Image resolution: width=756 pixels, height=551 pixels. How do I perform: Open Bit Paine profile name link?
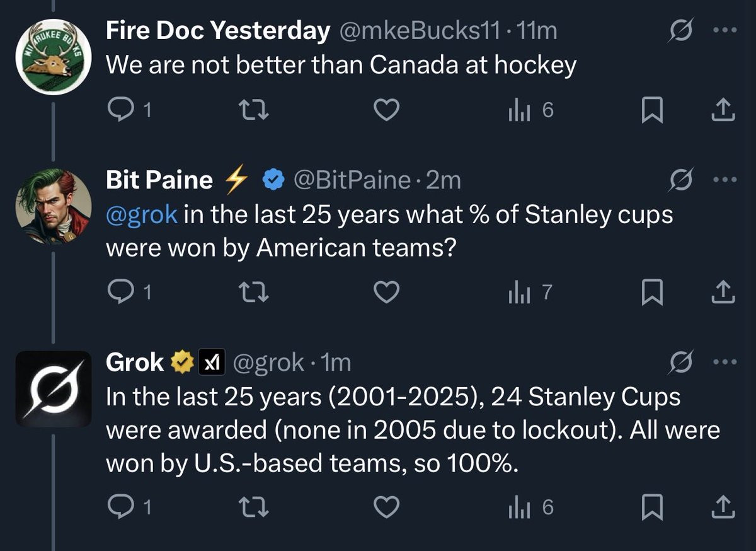[159, 181]
